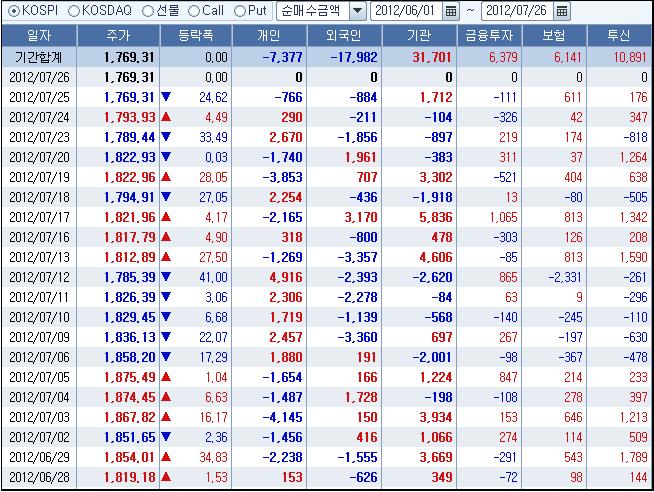Click the 기간합계 개인 total -7,377
Viewport: 654px width, 492px height.
[x=282, y=57]
